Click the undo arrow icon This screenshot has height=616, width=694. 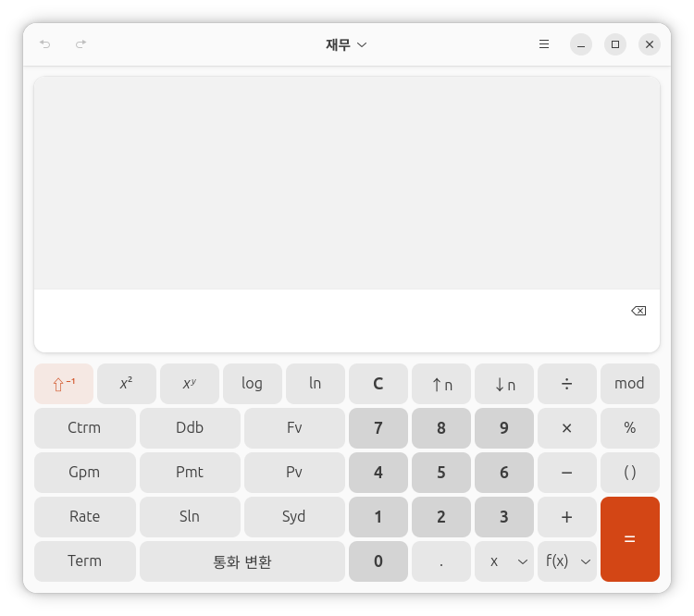click(45, 43)
